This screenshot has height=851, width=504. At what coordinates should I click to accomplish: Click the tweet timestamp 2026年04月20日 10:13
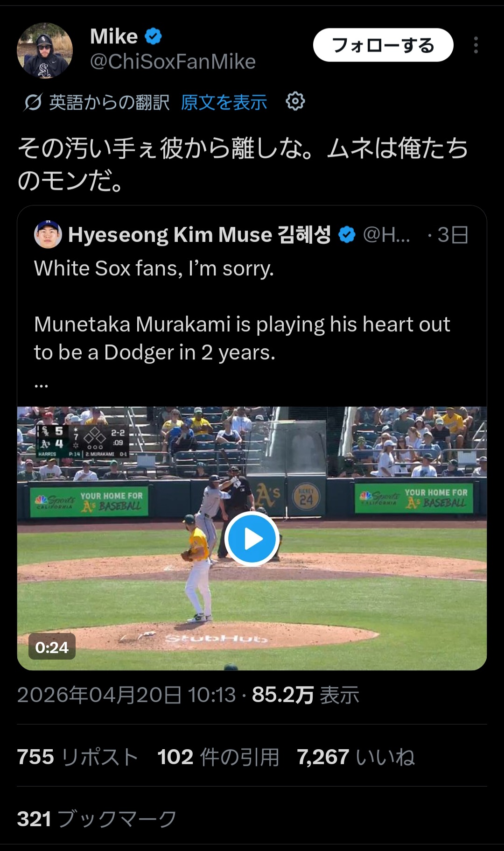[x=126, y=695]
